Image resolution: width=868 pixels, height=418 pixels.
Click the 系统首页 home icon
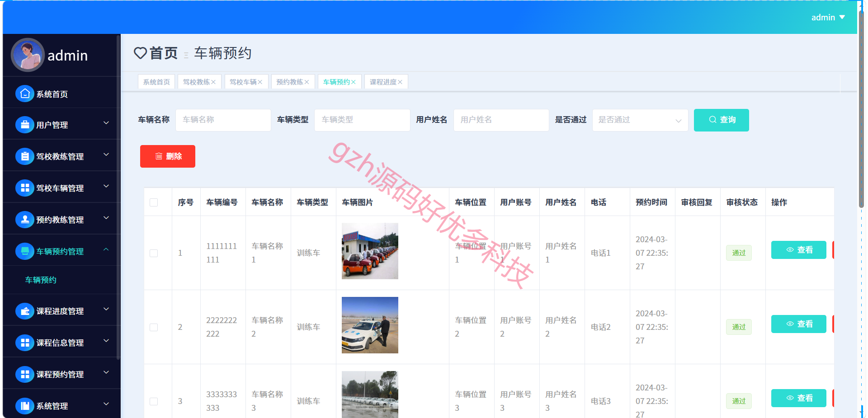coord(25,94)
